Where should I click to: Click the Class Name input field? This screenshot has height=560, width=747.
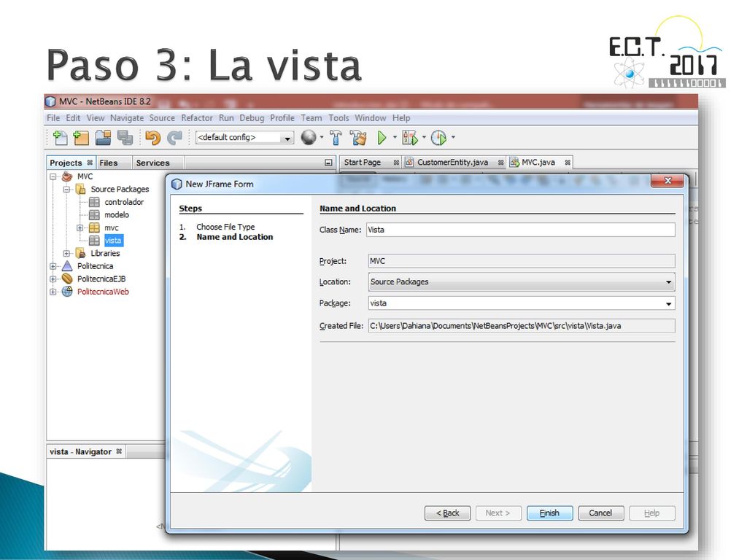pos(520,230)
